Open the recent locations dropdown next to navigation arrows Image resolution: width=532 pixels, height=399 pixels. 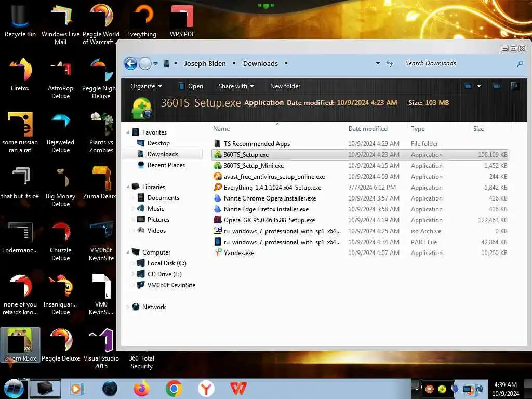pos(155,64)
